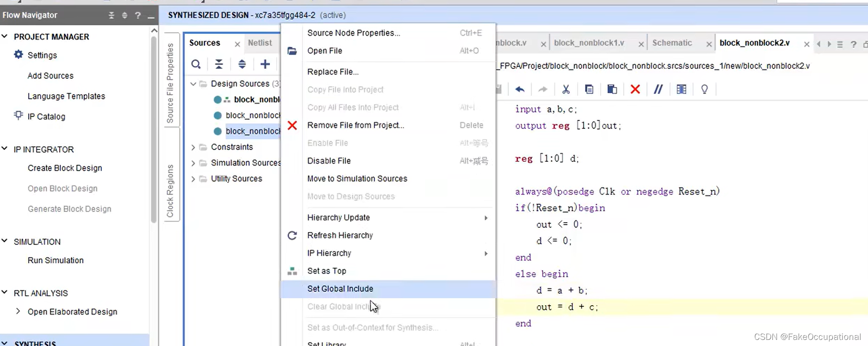Viewport: 868px width, 346px height.
Task: Open the Hierarchy Update submenu
Action: click(x=388, y=218)
